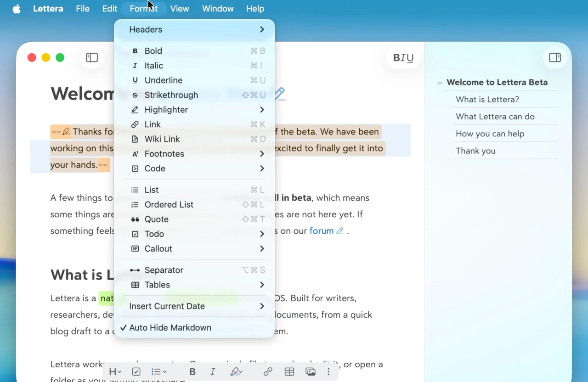Jump to Thank you in outline

(x=475, y=151)
